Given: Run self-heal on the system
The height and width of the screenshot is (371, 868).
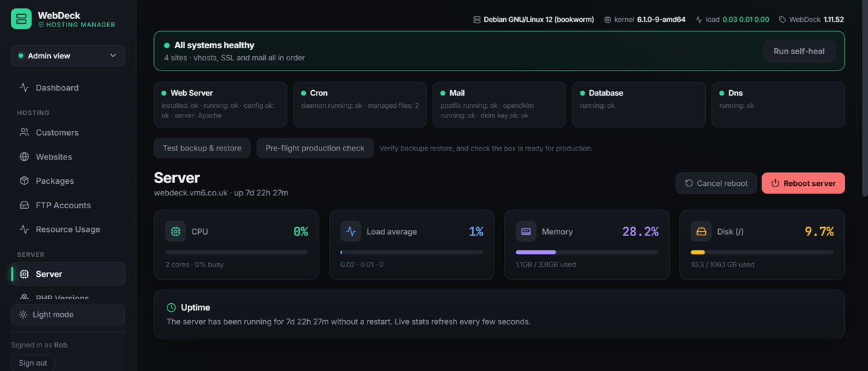Looking at the screenshot, I should 799,51.
